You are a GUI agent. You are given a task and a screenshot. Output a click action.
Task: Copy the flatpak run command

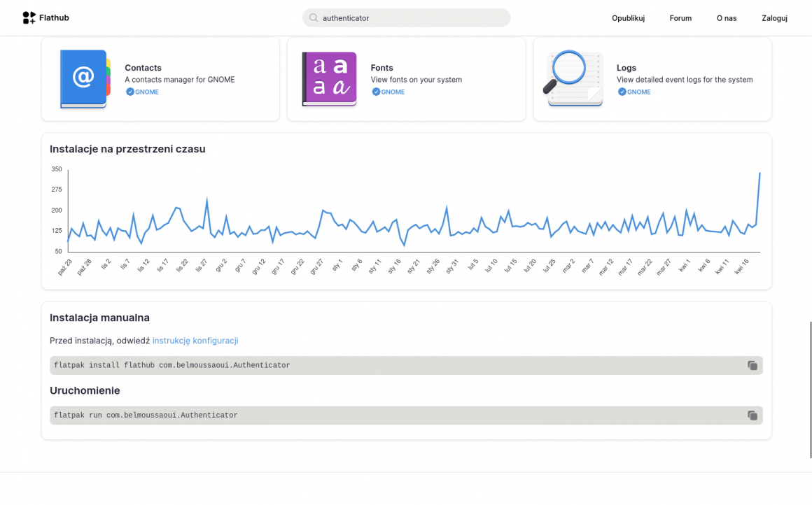[752, 415]
